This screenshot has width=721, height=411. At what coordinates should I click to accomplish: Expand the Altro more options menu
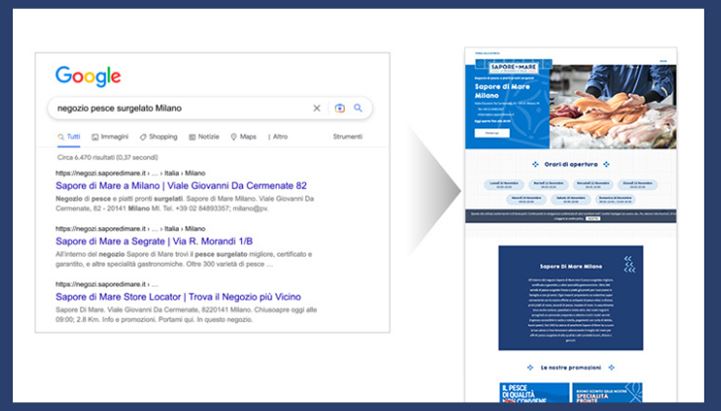(x=277, y=136)
